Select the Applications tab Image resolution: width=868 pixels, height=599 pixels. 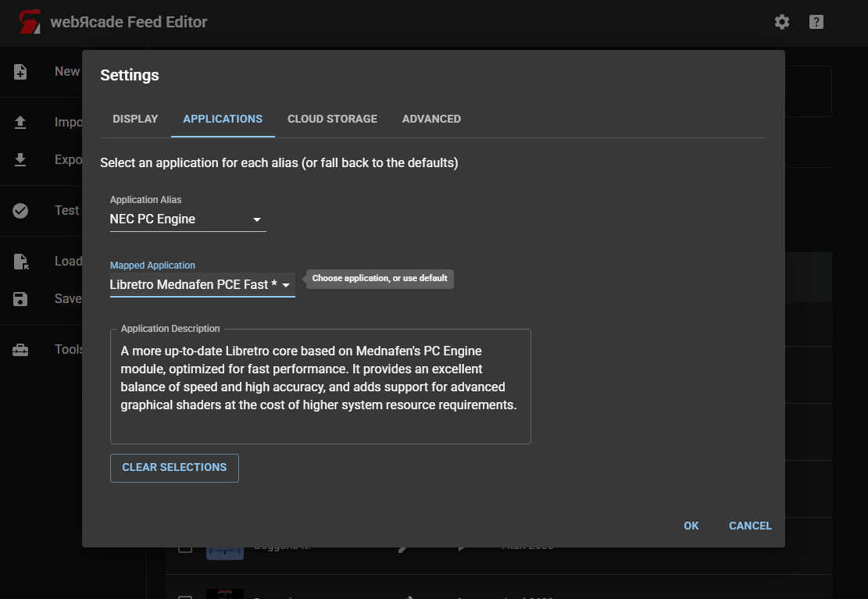click(x=223, y=119)
